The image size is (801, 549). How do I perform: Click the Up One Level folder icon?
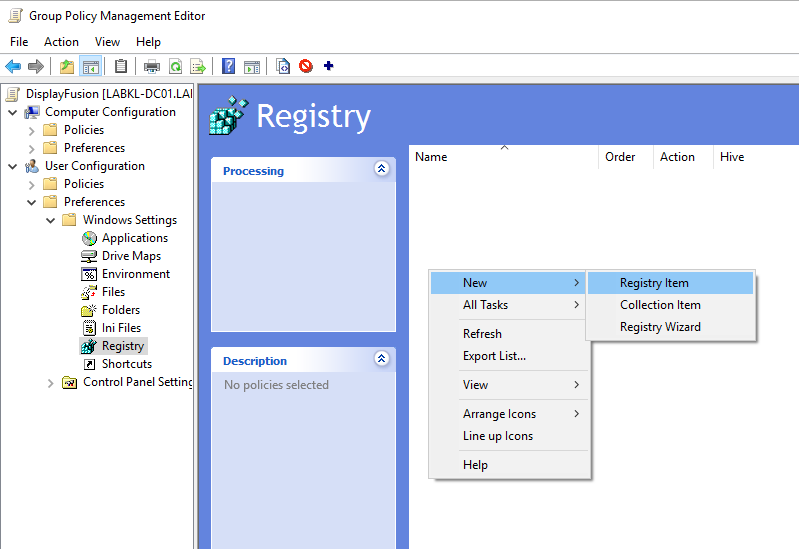[x=67, y=67]
